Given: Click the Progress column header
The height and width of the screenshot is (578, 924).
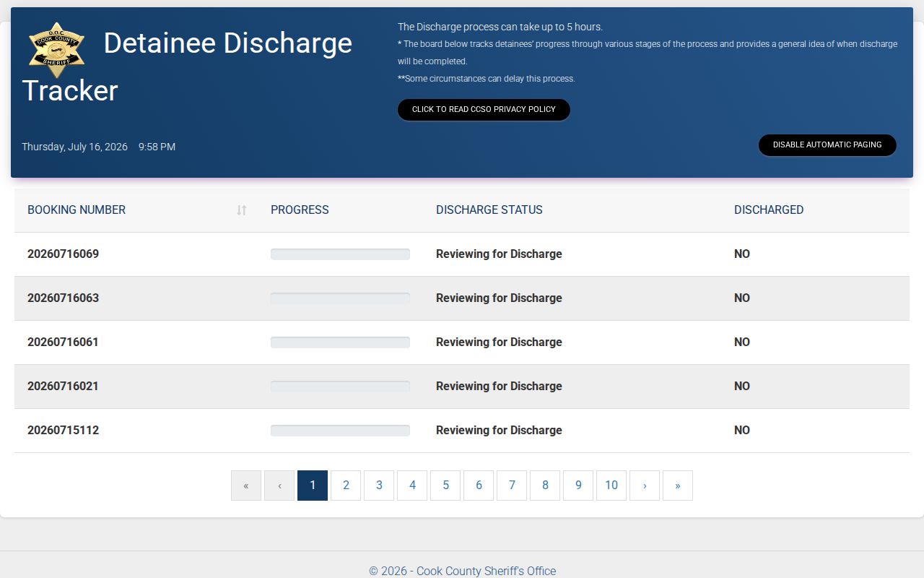Looking at the screenshot, I should coord(300,210).
